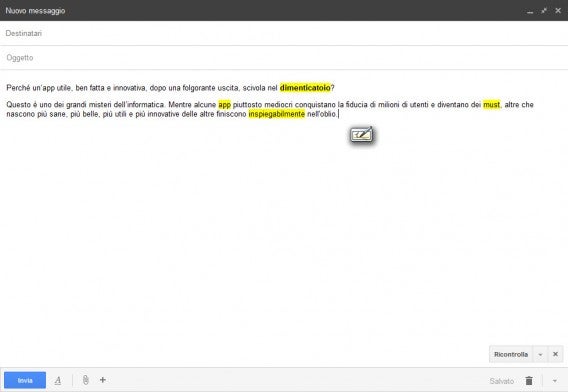This screenshot has width=568, height=392.
Task: Discard the draft with the trash icon
Action: 529,381
